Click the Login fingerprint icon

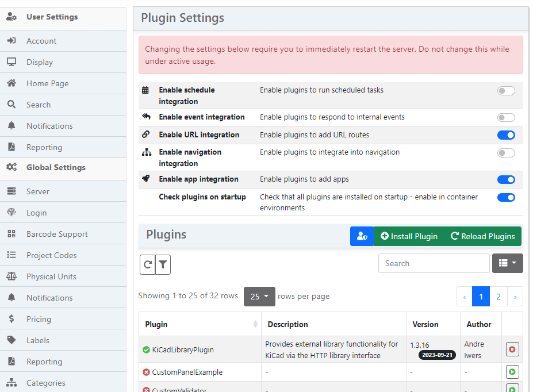11,213
